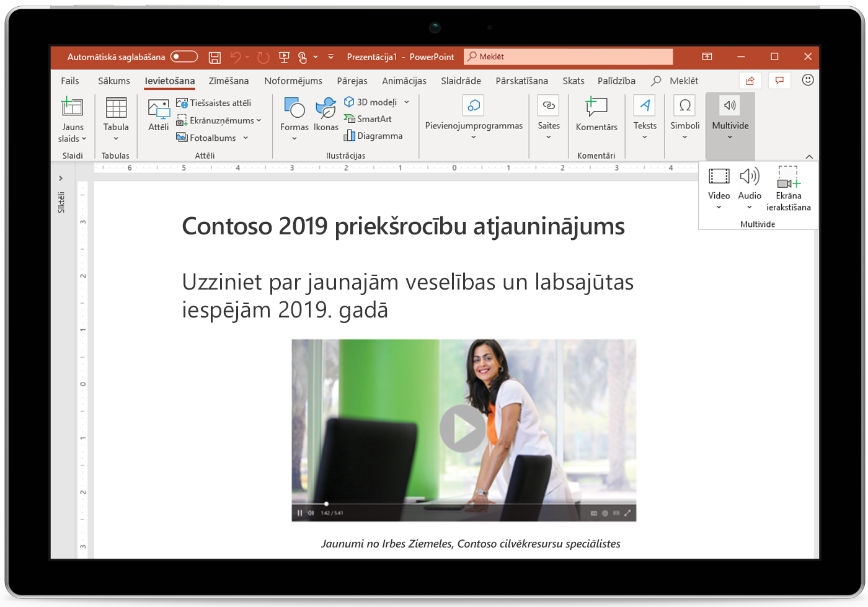Image resolution: width=868 pixels, height=607 pixels.
Task: Click the Save disk icon
Action: [x=215, y=58]
